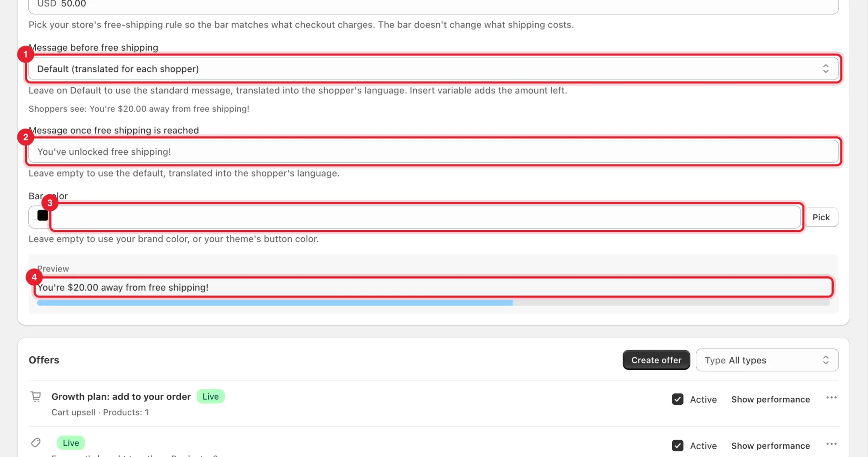
Task: Click the Pick color button
Action: click(821, 217)
